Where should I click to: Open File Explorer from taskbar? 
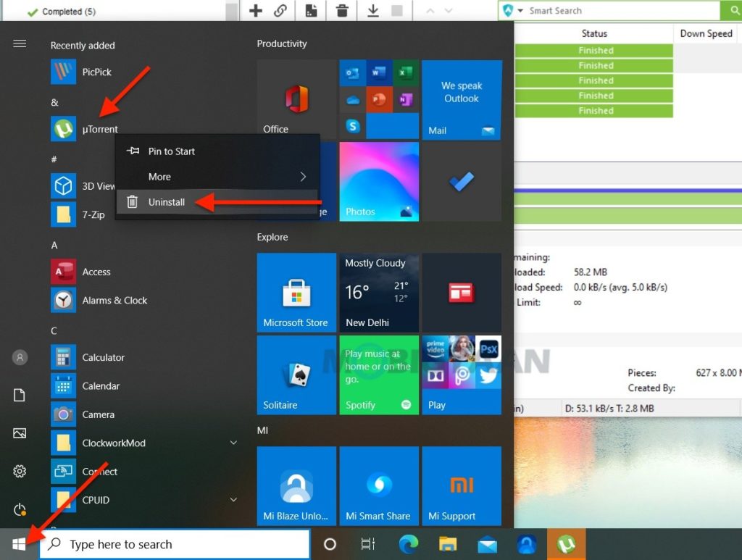pos(447,544)
